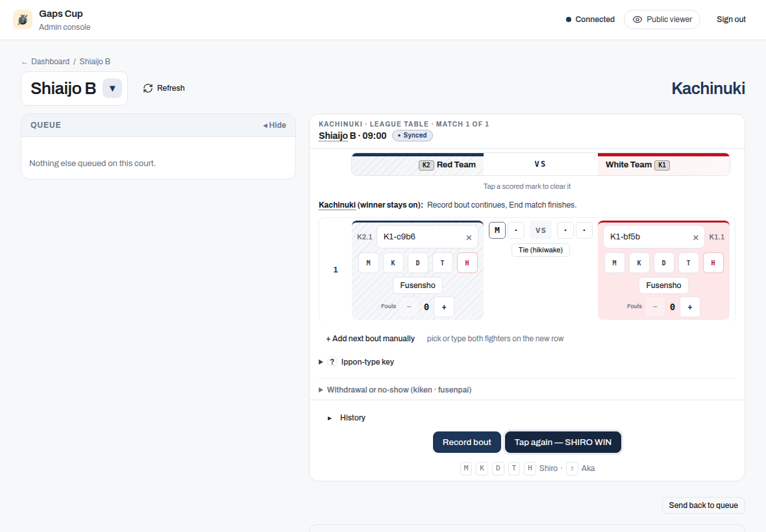Image resolution: width=766 pixels, height=532 pixels.
Task: Click the Red Team K2 header
Action: (417, 165)
